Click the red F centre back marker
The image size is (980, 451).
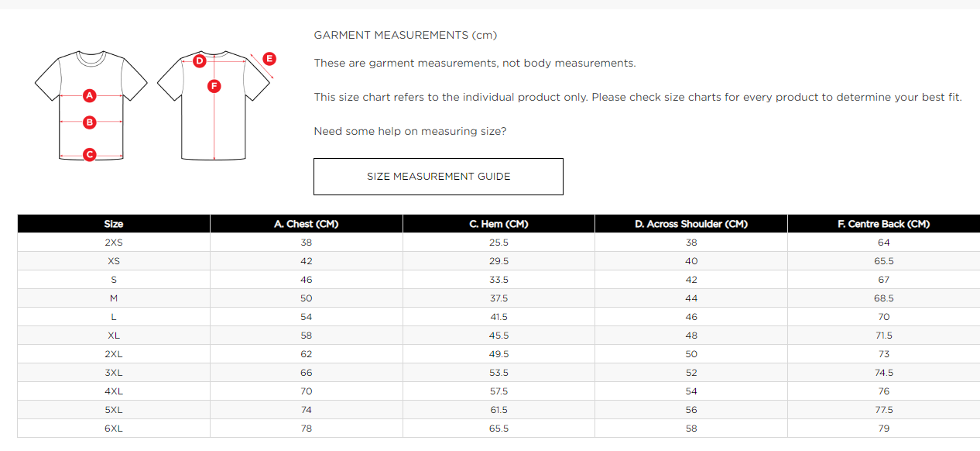[214, 86]
